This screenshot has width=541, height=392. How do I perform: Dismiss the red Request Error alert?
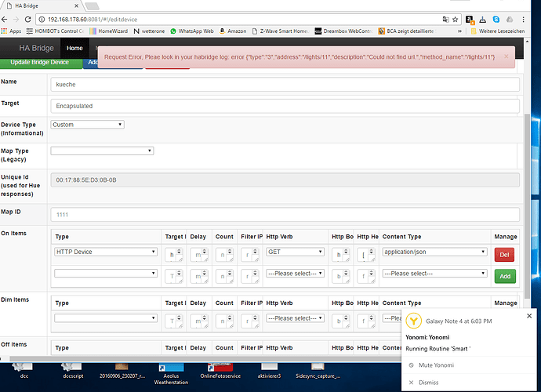point(507,56)
